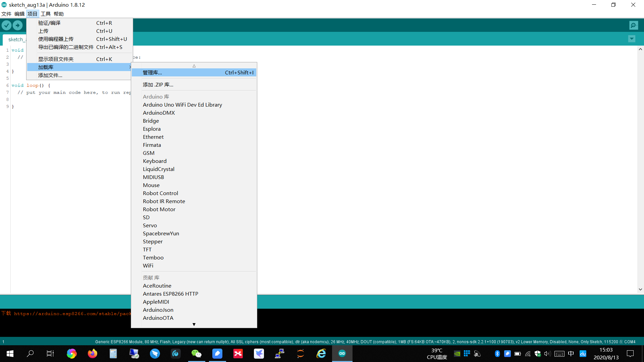
Task: Click editor scrollbar down arrow
Action: (x=640, y=289)
